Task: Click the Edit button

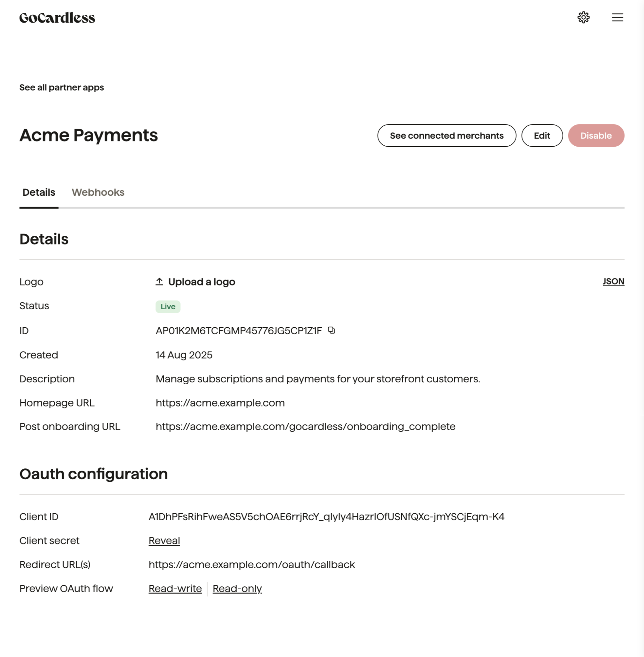Action: point(542,135)
